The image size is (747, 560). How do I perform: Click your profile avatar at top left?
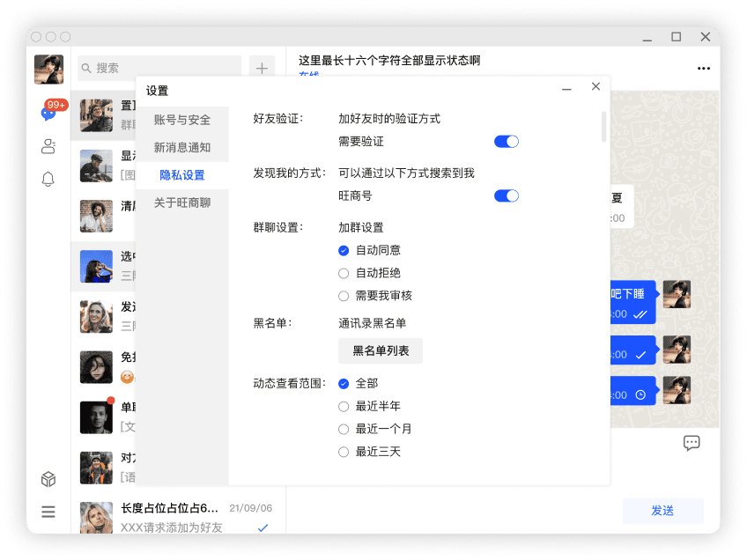(x=48, y=68)
